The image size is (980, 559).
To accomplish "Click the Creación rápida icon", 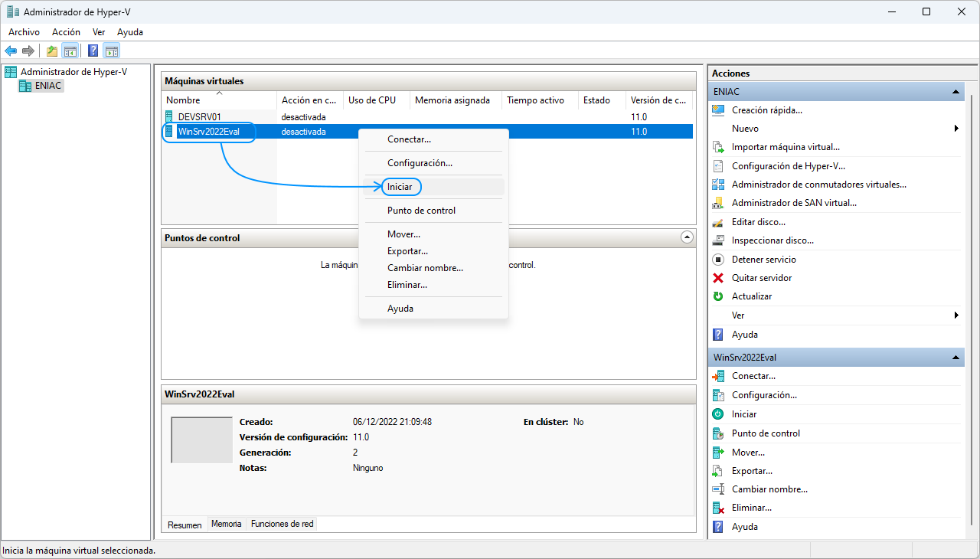I will point(718,110).
